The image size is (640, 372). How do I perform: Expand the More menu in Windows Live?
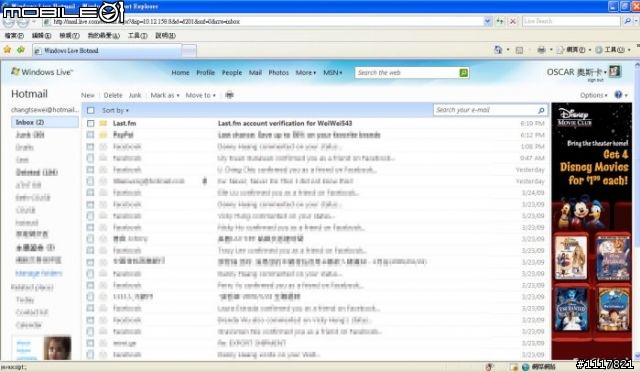pyautogui.click(x=306, y=72)
